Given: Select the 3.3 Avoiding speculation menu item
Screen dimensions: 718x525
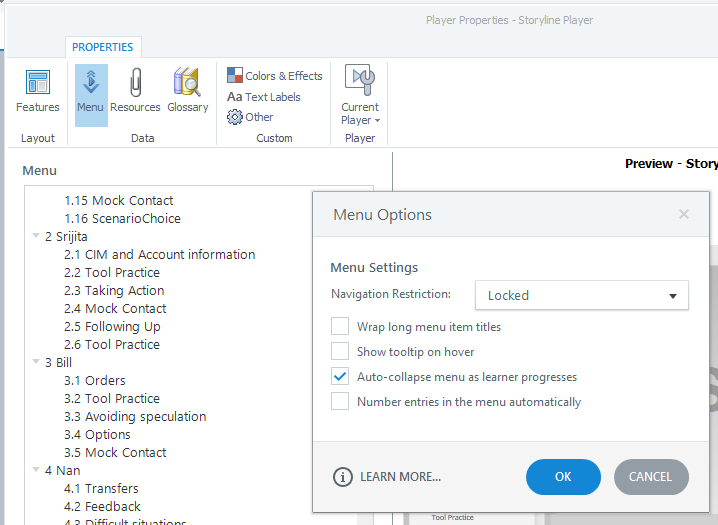Looking at the screenshot, I should point(135,417).
